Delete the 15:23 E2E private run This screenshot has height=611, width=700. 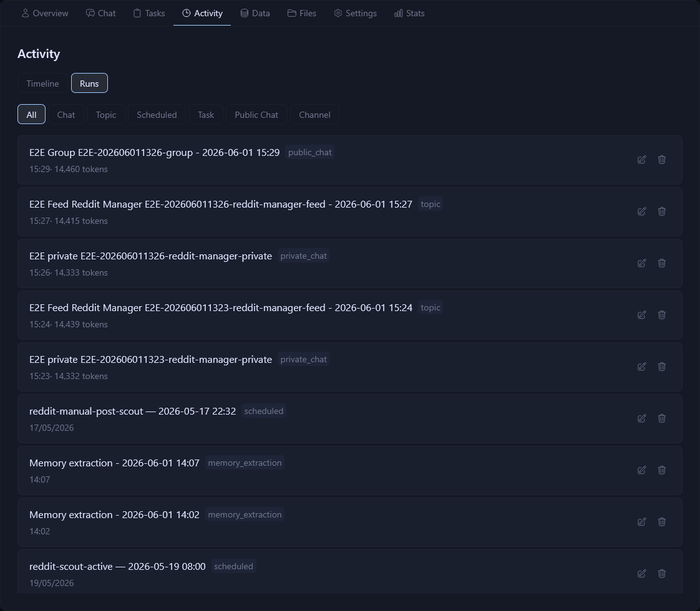point(661,367)
